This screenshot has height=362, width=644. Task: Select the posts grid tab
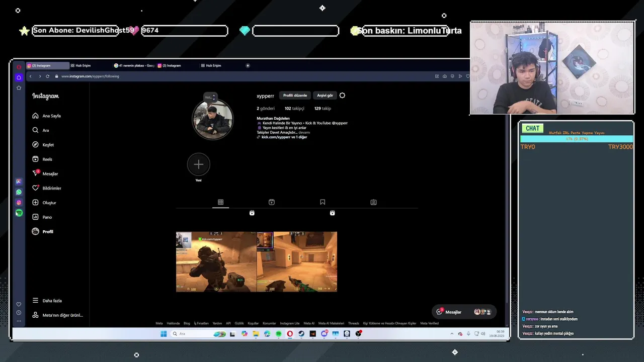click(x=220, y=202)
